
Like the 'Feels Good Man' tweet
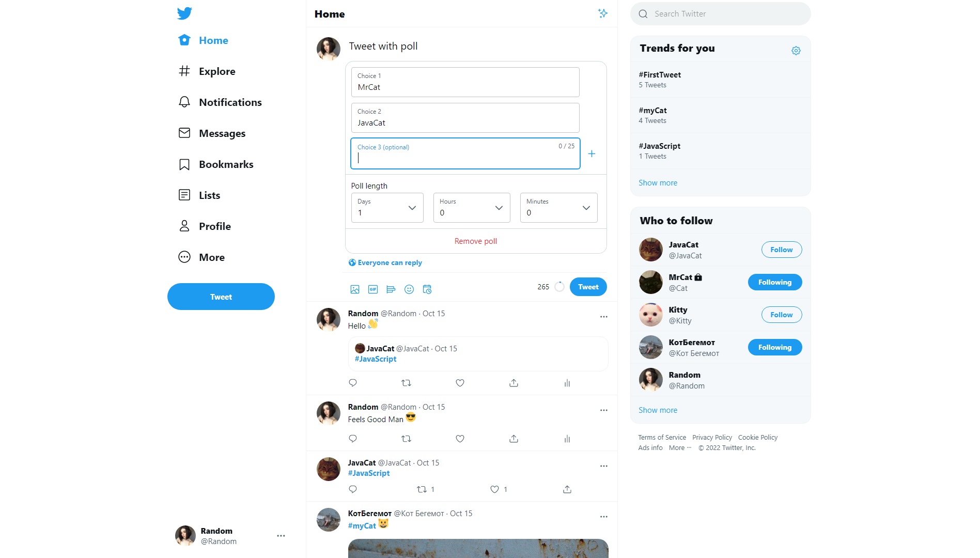coord(460,439)
